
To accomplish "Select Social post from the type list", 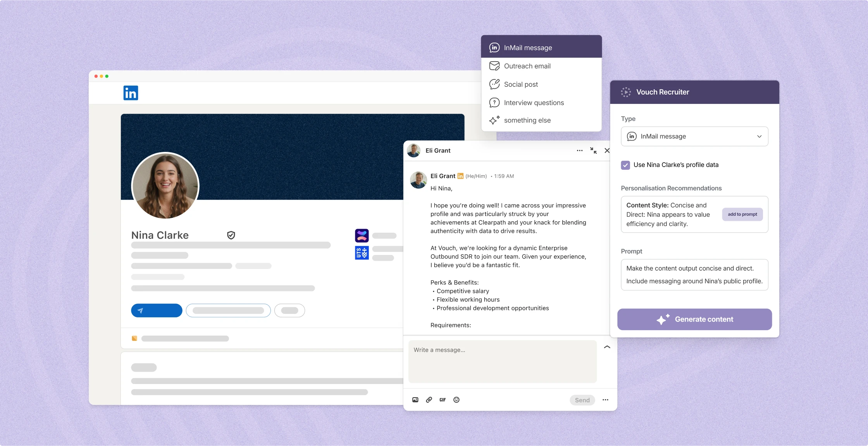I will [x=521, y=84].
